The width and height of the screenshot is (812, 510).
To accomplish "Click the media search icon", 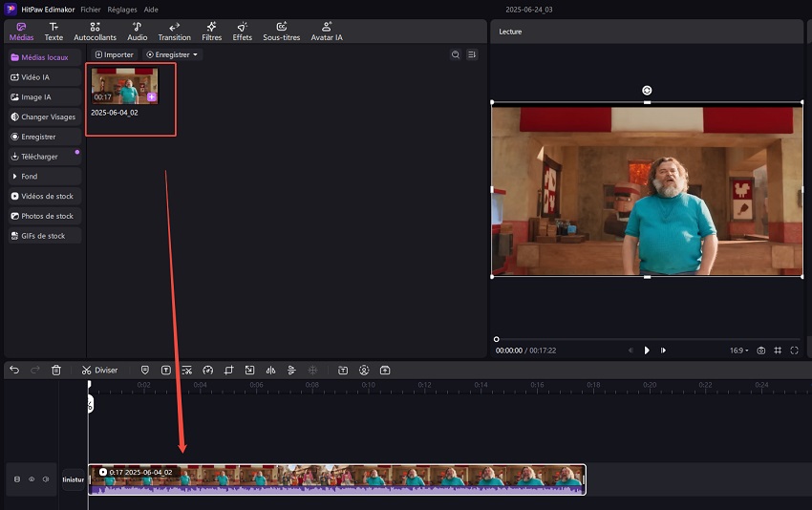I will (455, 54).
